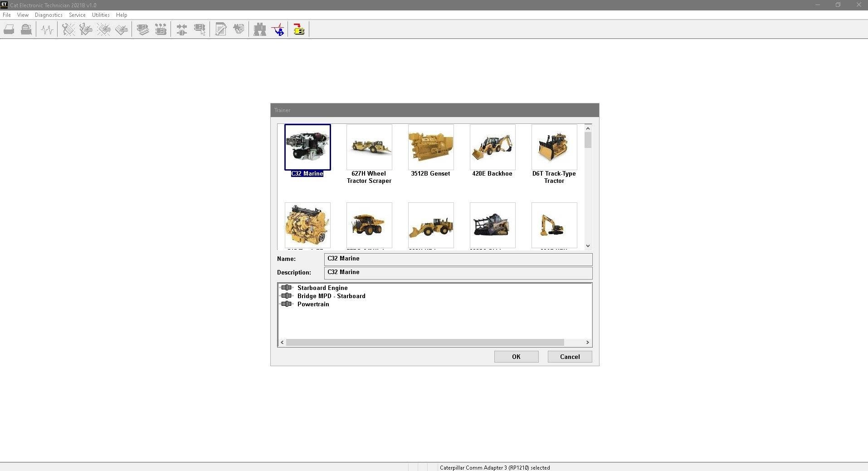Click the yellow WinFlash chip icon
Image resolution: width=868 pixels, height=471 pixels.
(x=299, y=30)
